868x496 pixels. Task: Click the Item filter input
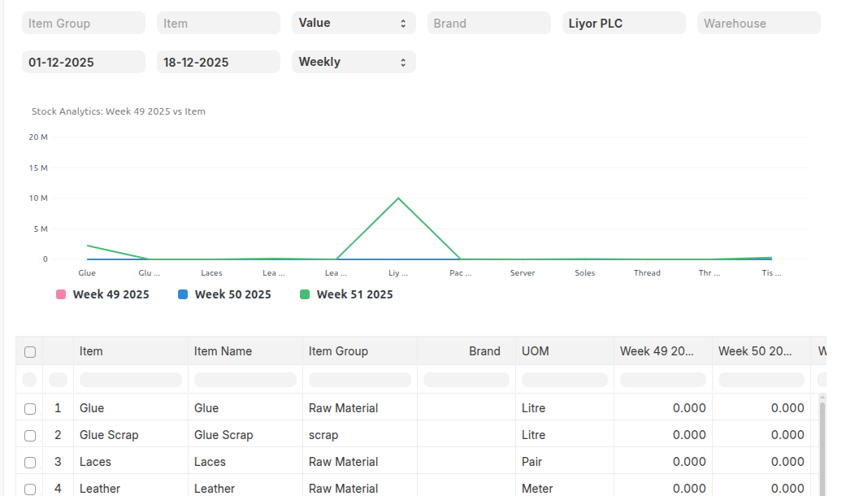pyautogui.click(x=219, y=24)
